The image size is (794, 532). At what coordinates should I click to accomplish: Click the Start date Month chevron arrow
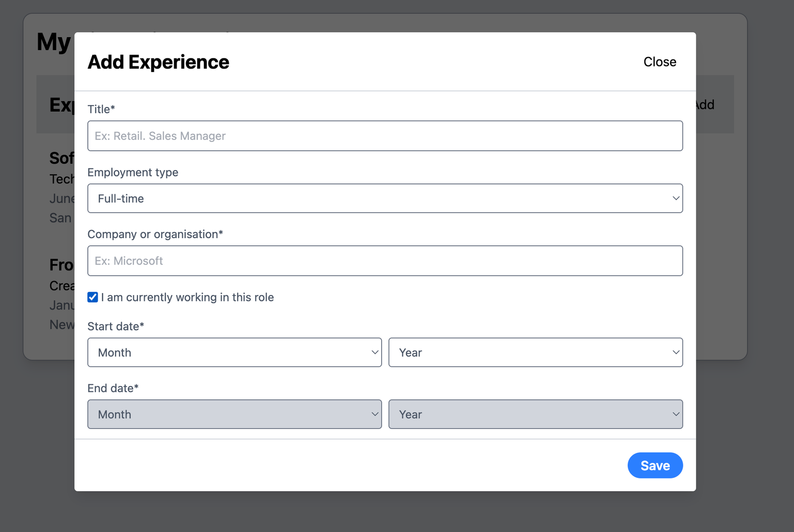pyautogui.click(x=374, y=352)
